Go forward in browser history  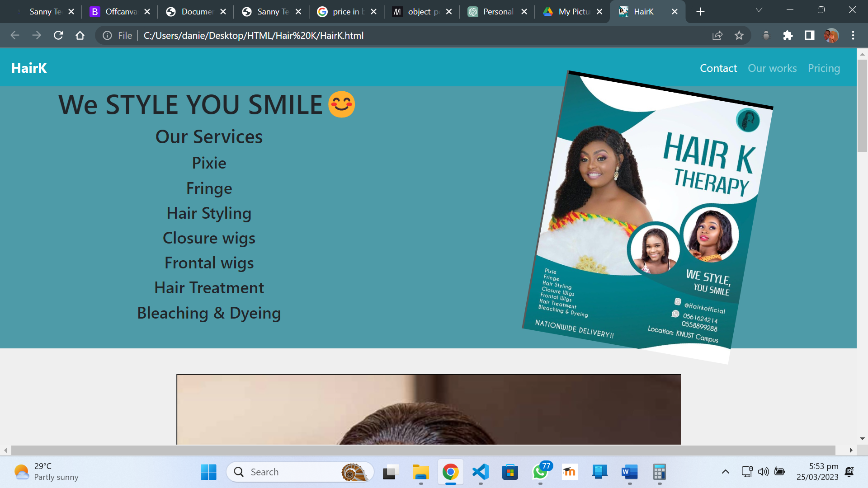click(x=37, y=35)
